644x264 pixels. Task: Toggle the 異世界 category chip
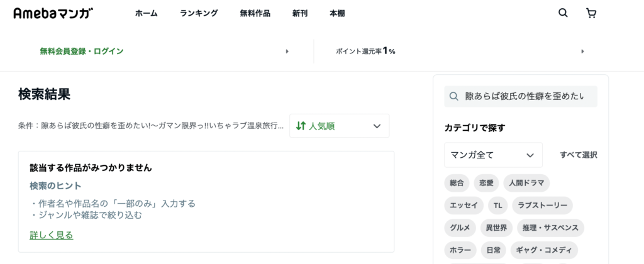(496, 228)
